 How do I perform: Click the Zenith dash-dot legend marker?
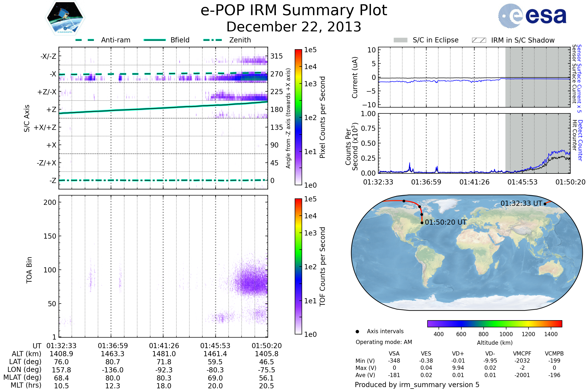pos(213,40)
